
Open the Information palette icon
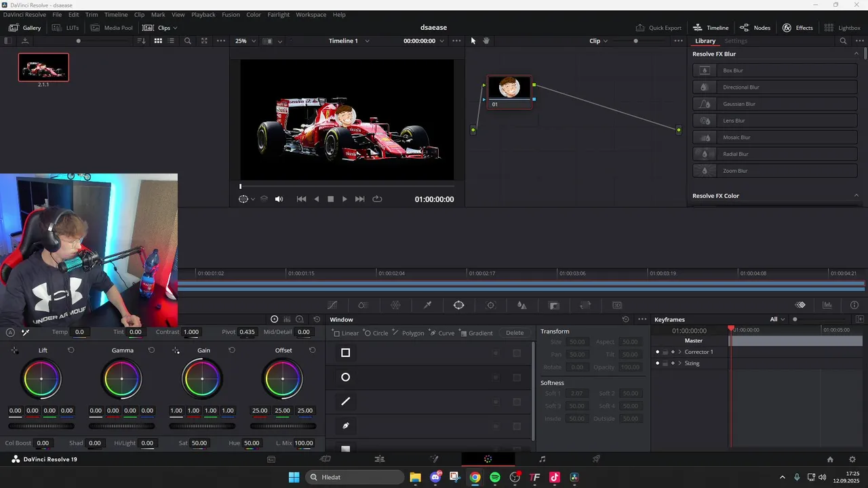(854, 305)
